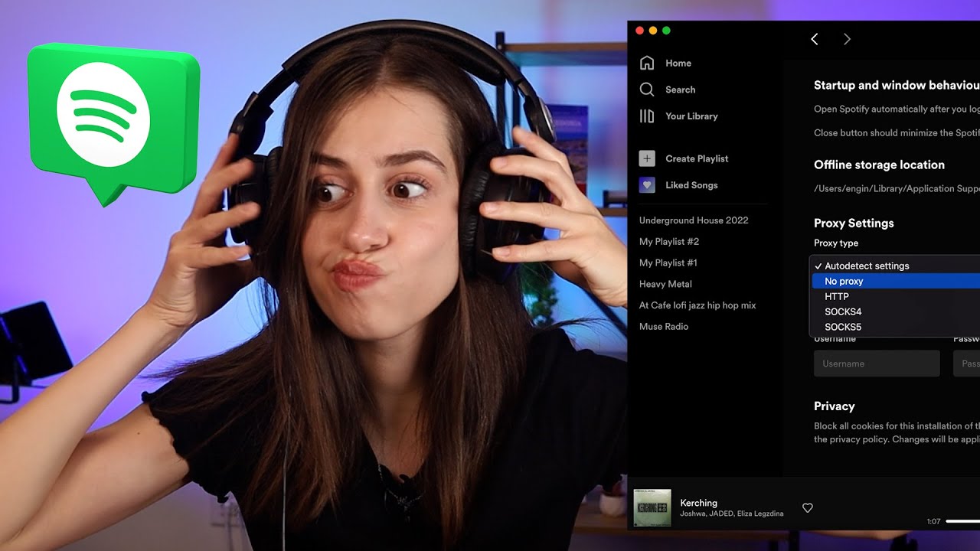Open Heavy Metal playlist
Screen dimensions: 980x551
click(x=665, y=284)
